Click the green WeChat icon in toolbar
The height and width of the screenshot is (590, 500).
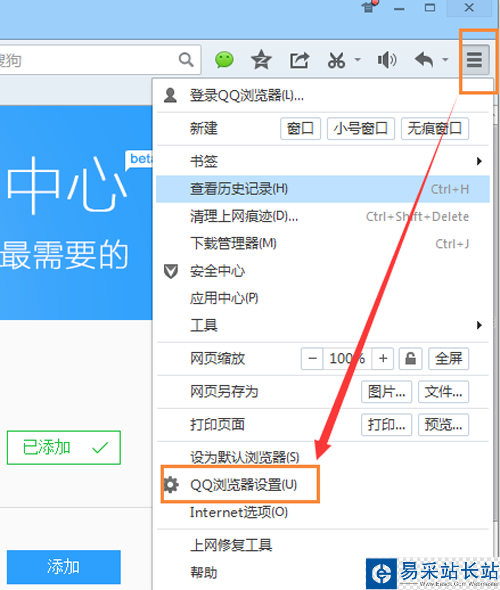pyautogui.click(x=224, y=59)
